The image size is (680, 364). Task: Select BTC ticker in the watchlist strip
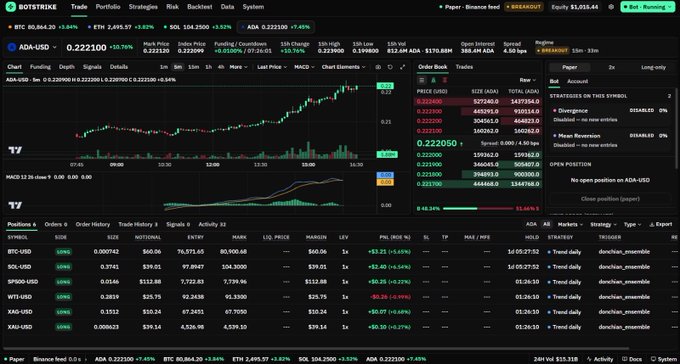(x=43, y=27)
